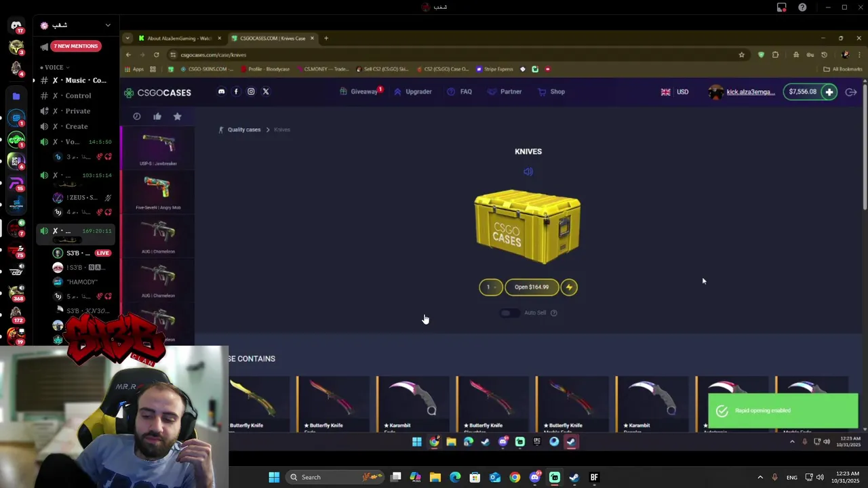Open Steam in the outer taskbar
The height and width of the screenshot is (488, 868).
[x=574, y=477]
